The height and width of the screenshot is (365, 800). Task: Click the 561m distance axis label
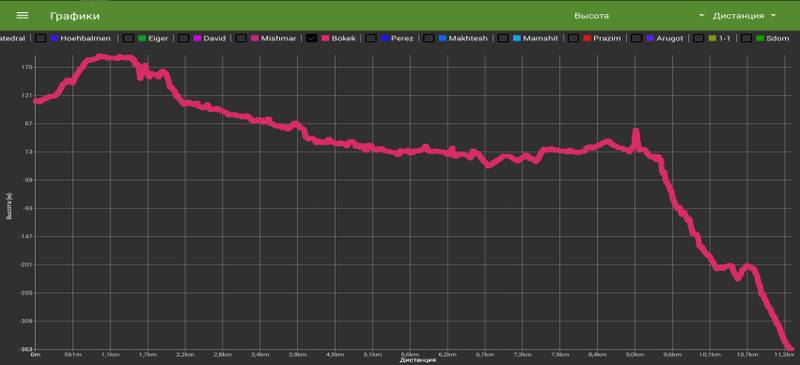coord(73,354)
